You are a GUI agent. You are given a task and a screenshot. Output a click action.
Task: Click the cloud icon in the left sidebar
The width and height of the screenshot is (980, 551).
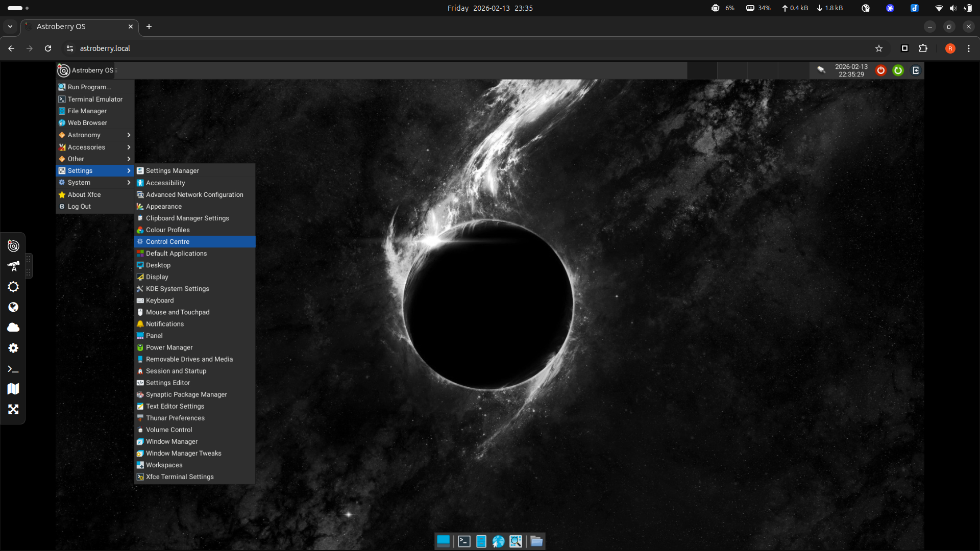point(13,328)
